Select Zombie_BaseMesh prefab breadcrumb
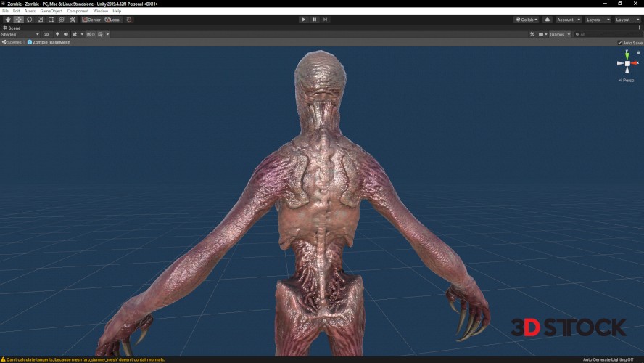 [49, 42]
